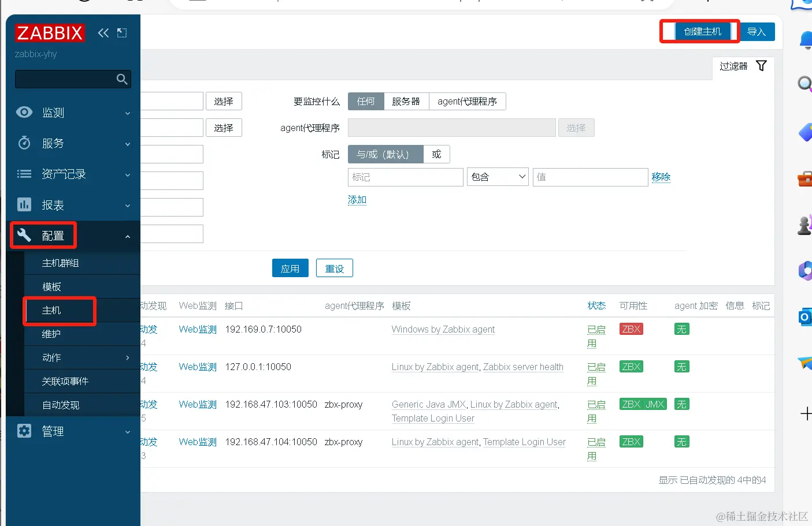The height and width of the screenshot is (526, 812).
Task: Expand the 资产记录 menu section
Action: point(128,174)
